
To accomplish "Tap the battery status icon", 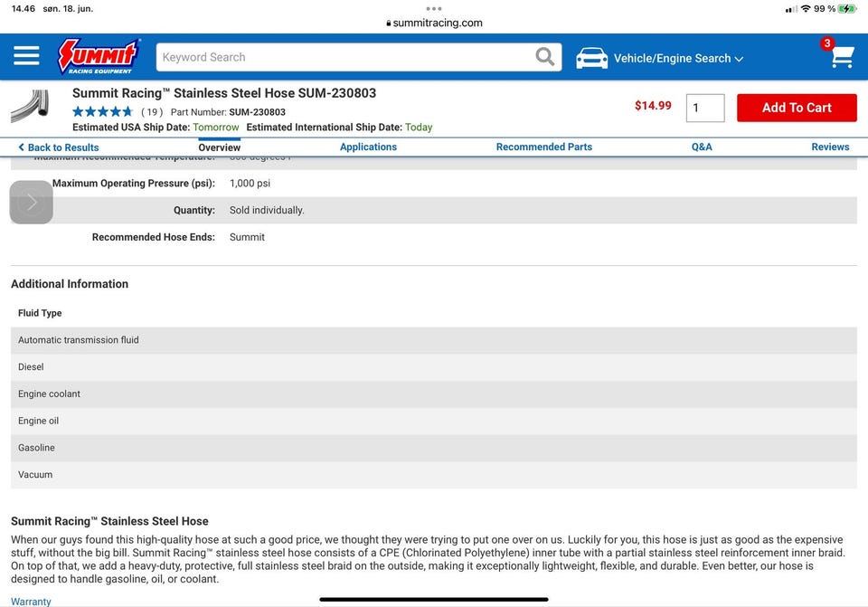I will 847,9.
